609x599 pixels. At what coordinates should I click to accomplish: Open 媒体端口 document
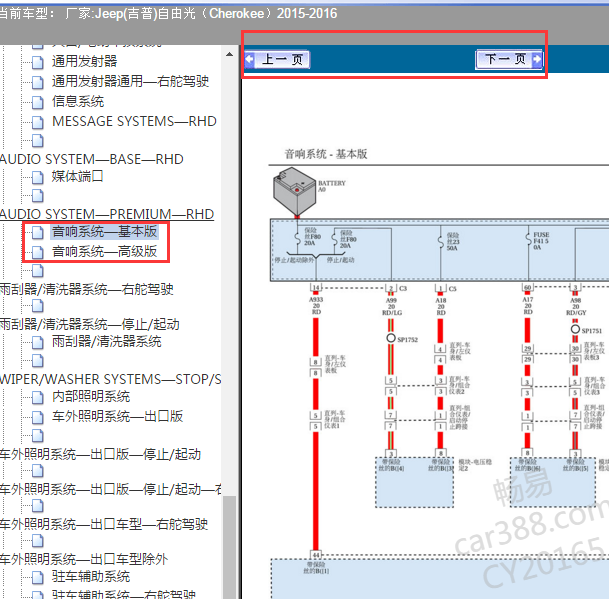click(78, 176)
